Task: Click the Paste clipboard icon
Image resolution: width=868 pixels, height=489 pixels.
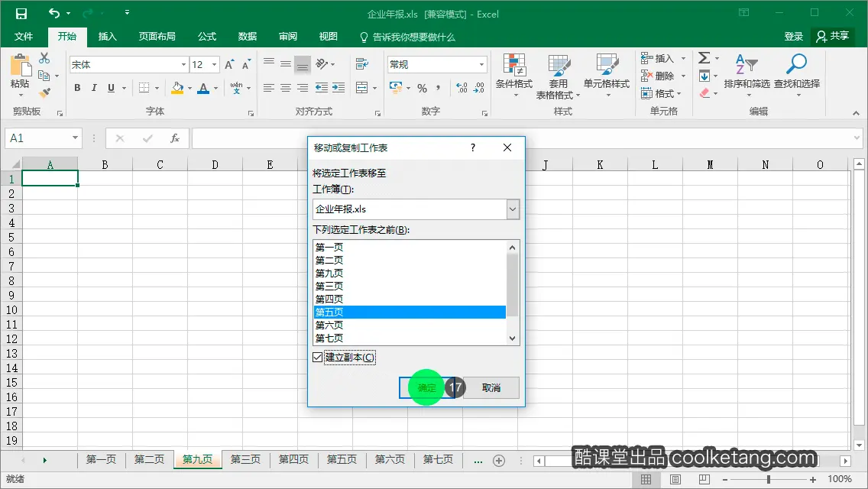Action: (20, 66)
